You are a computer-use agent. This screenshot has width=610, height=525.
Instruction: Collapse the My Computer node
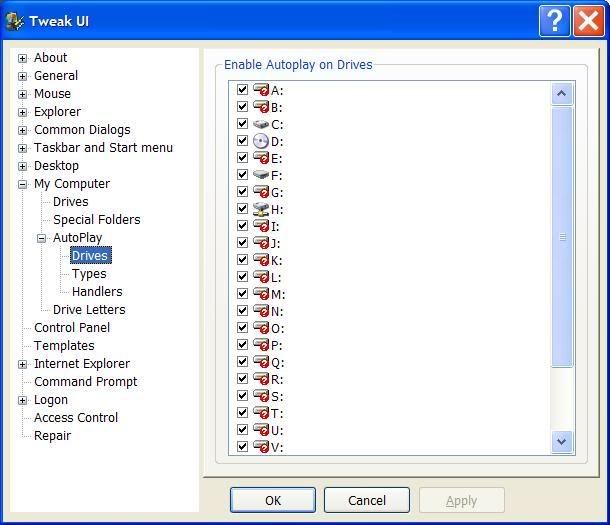[x=23, y=184]
